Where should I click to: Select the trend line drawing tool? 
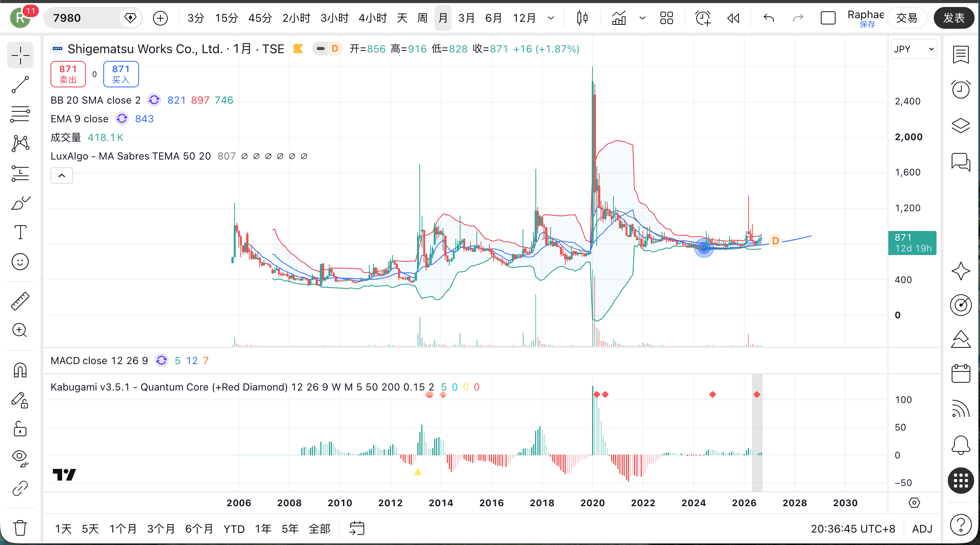click(x=20, y=85)
